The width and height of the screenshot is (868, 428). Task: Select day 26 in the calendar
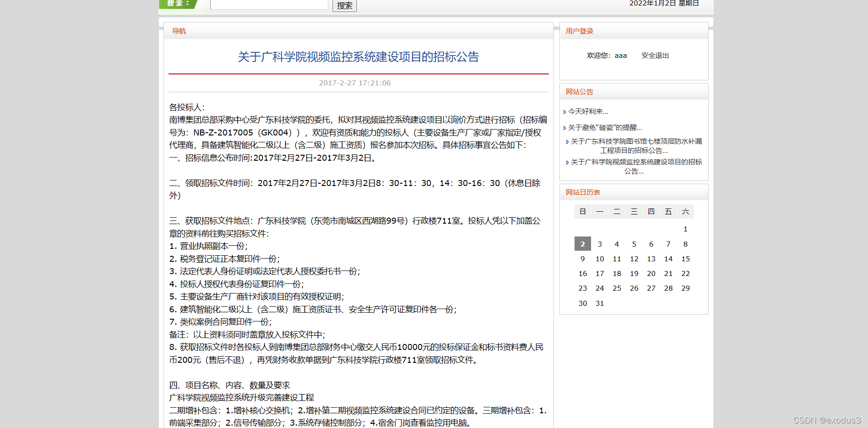point(634,288)
